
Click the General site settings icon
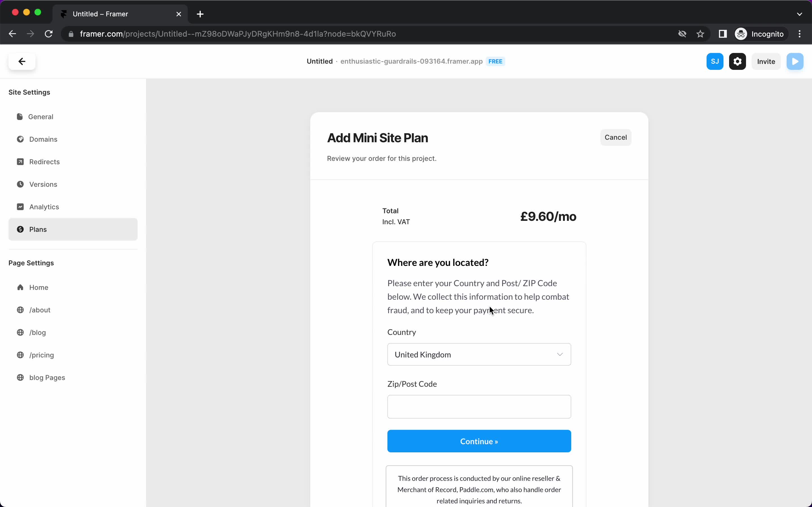point(20,116)
